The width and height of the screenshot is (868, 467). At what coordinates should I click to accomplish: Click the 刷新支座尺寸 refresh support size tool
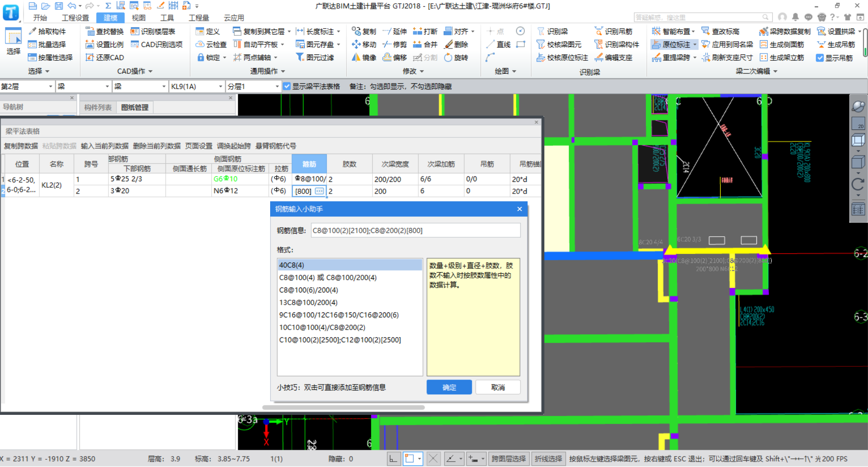pyautogui.click(x=727, y=58)
